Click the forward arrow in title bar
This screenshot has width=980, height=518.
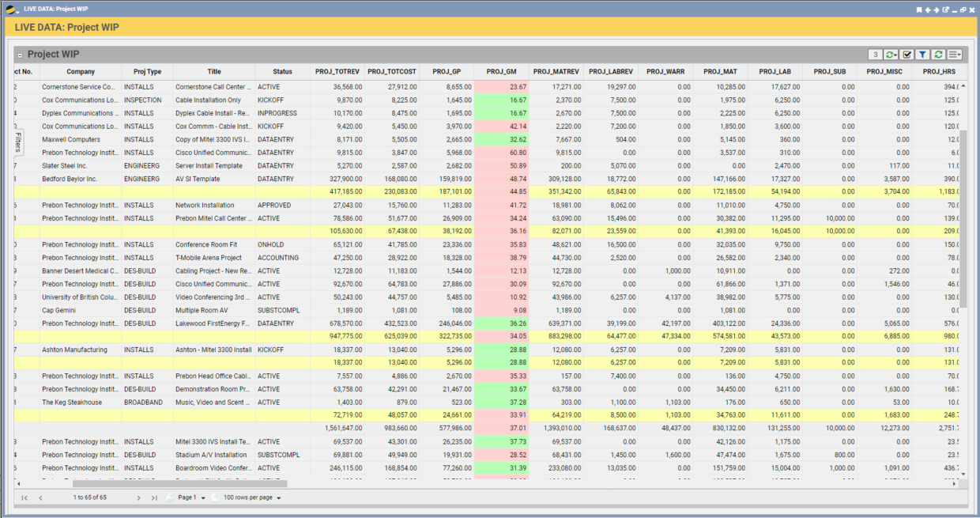click(x=937, y=9)
